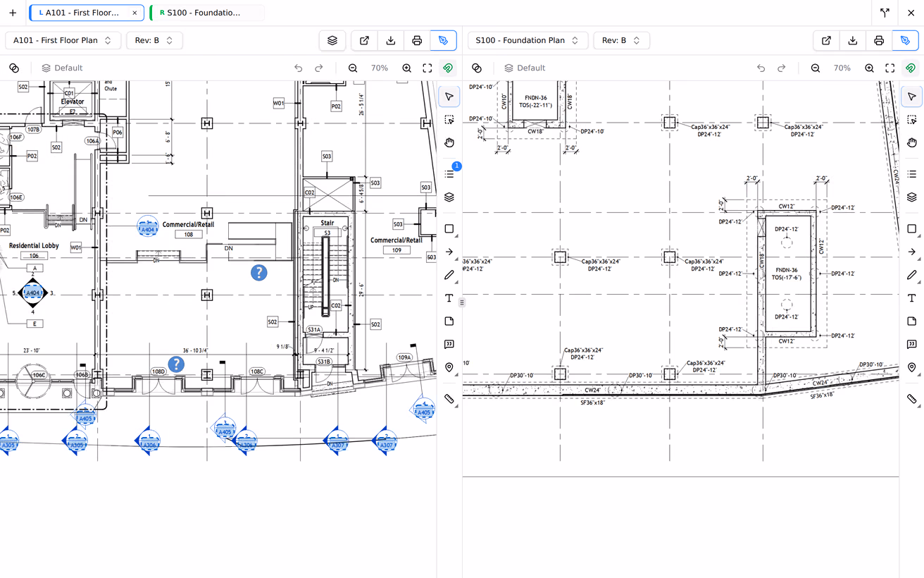
Task: Click the layers stack button in the left header
Action: point(332,40)
